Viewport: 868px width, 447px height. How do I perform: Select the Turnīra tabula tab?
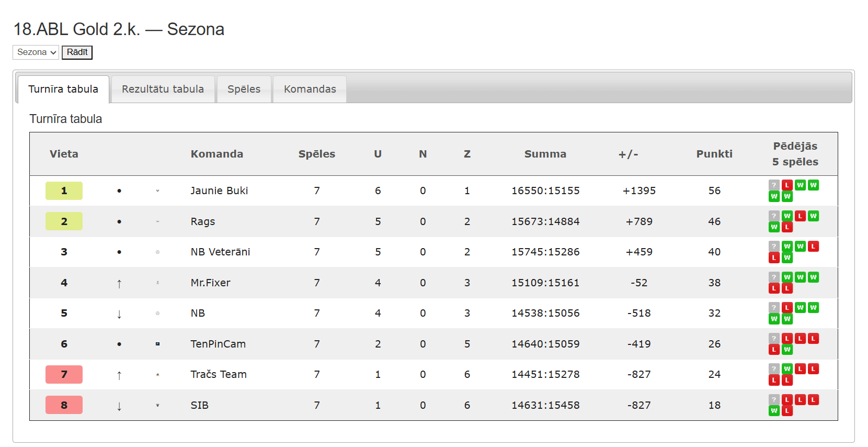click(x=63, y=89)
